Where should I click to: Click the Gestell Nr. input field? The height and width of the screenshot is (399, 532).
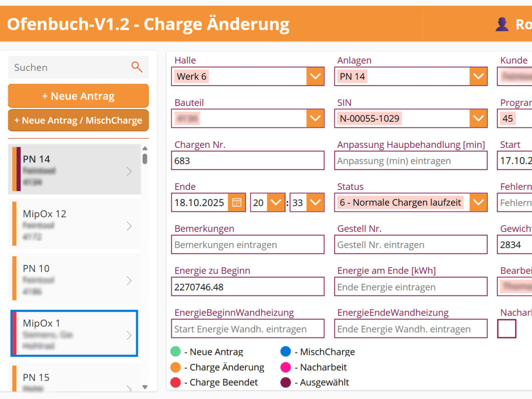click(411, 245)
